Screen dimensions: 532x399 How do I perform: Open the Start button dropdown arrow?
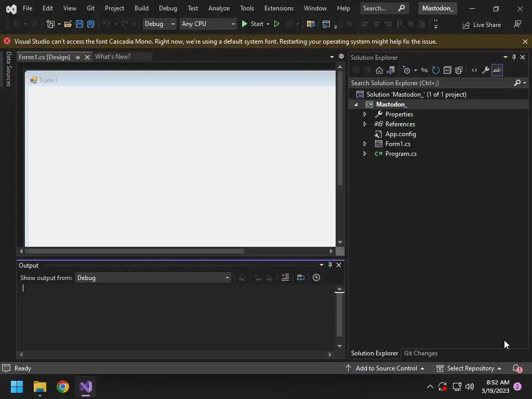pyautogui.click(x=268, y=24)
